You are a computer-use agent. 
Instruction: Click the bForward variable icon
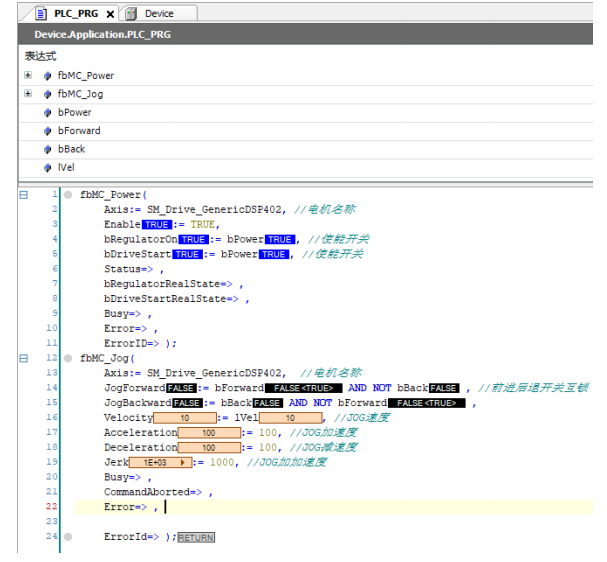point(48,131)
